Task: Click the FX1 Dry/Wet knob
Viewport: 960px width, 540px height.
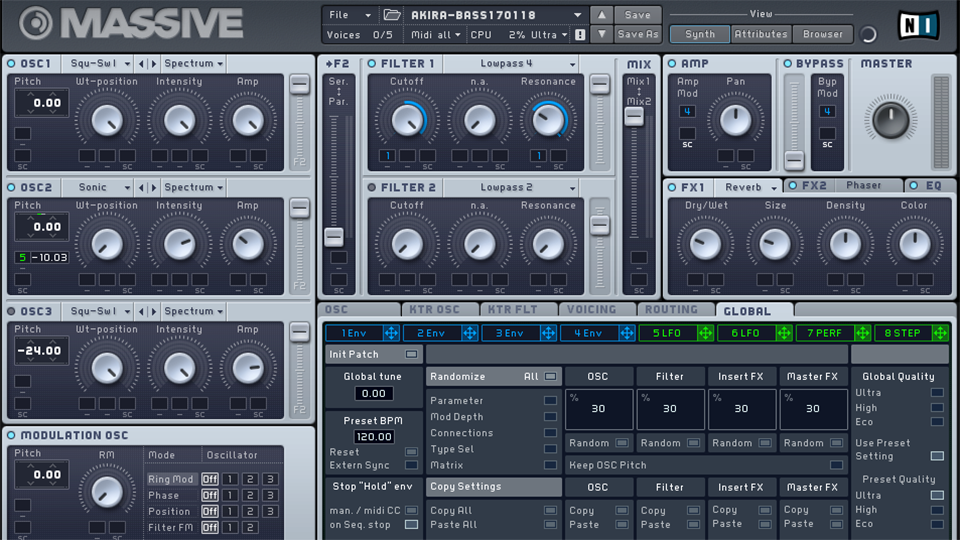Action: pos(705,244)
